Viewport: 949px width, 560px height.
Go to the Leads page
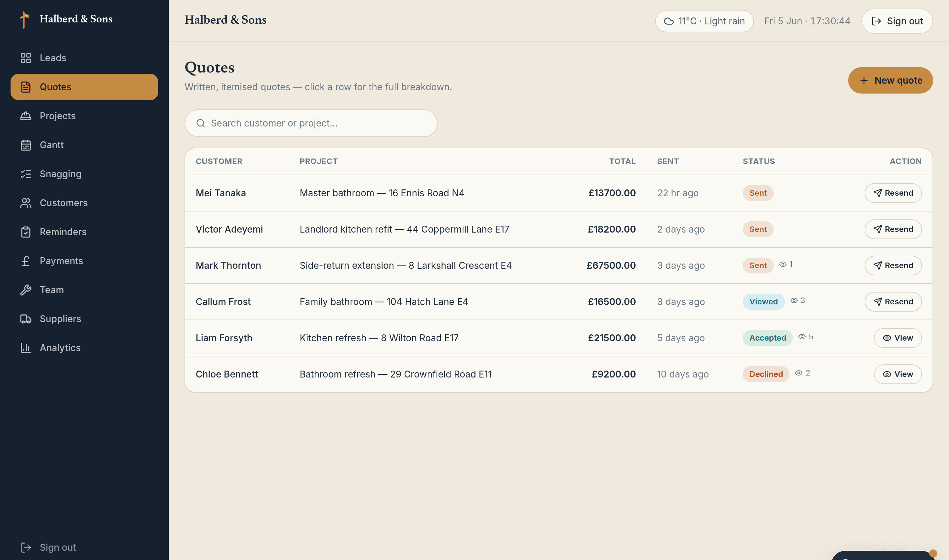coord(84,58)
